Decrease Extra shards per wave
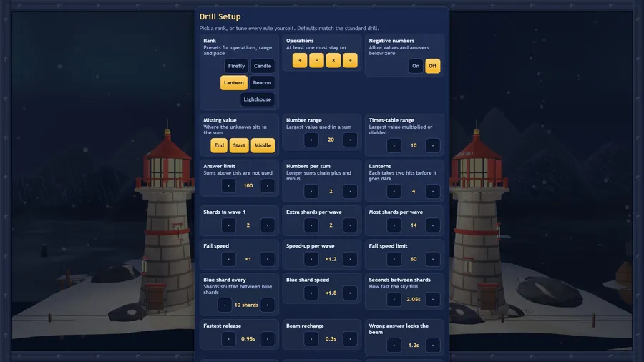The width and height of the screenshot is (644, 362). (x=311, y=225)
